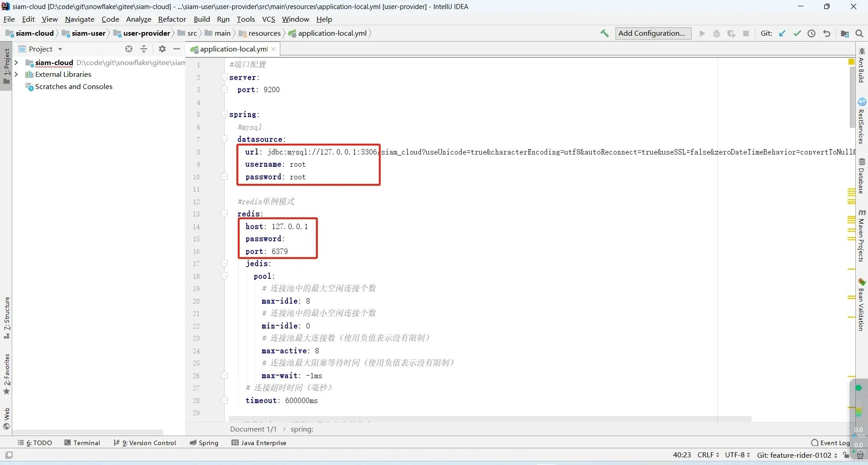Click the Git commit checkmark icon
Viewport: 868px width, 465px height.
point(797,33)
